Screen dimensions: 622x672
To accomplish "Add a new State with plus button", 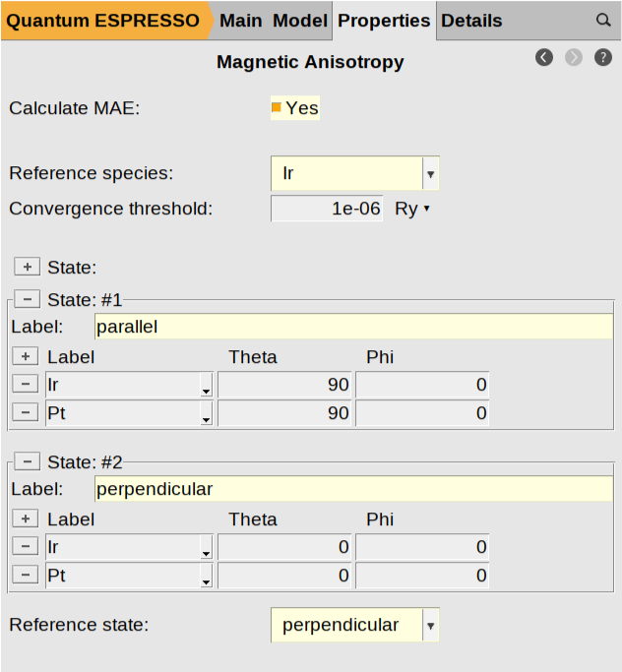I will 27,267.
